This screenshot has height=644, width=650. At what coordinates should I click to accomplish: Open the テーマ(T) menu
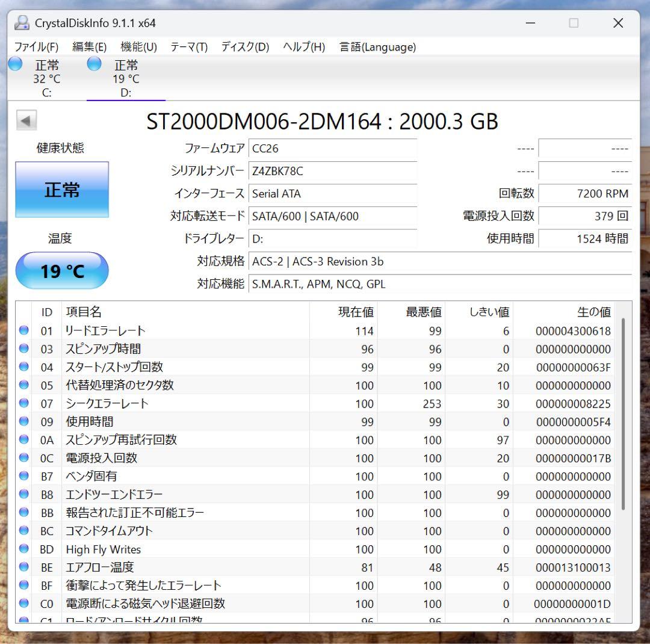click(x=189, y=47)
